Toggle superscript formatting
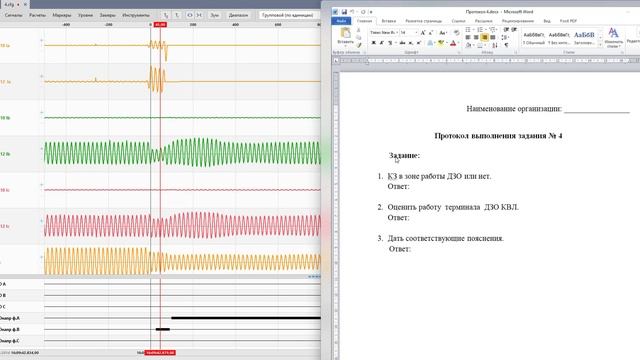This screenshot has width=640, height=360. click(419, 43)
